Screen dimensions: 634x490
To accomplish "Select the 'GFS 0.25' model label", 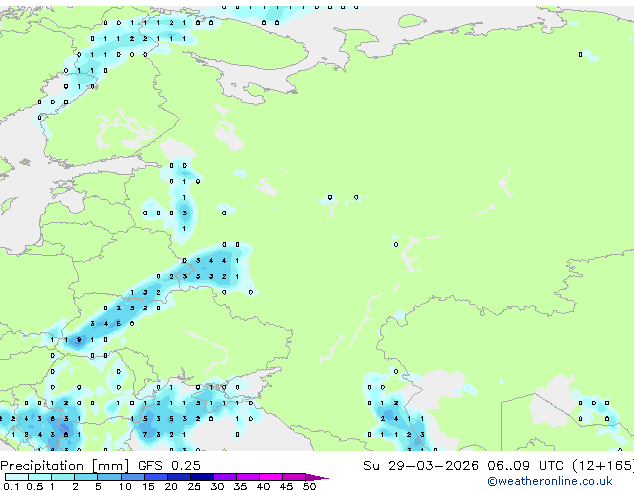I will click(169, 466).
